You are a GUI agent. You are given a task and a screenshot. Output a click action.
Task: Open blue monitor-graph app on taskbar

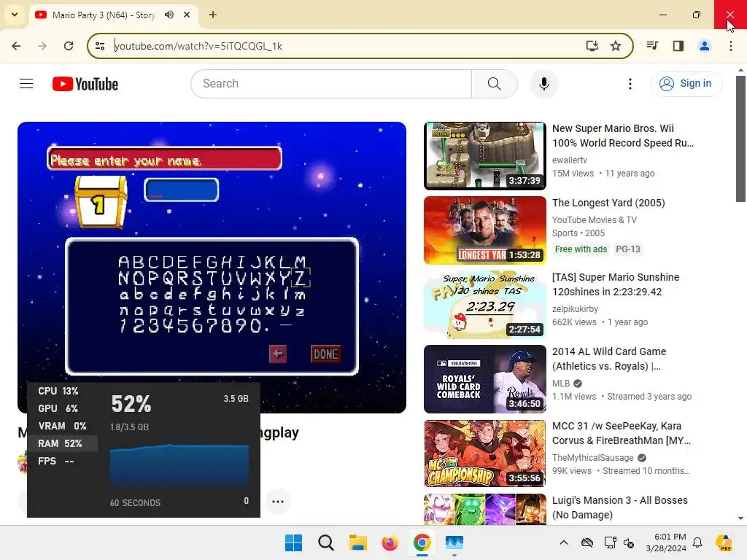coord(454,542)
